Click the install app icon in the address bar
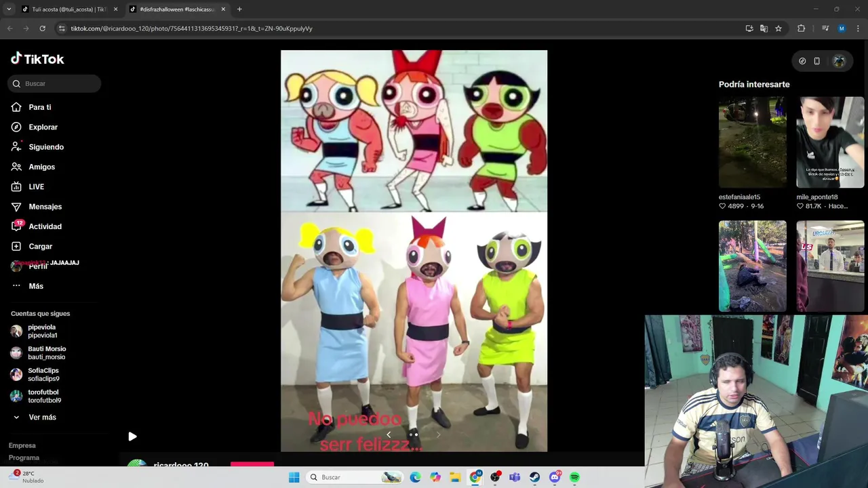868x488 pixels. pos(749,28)
